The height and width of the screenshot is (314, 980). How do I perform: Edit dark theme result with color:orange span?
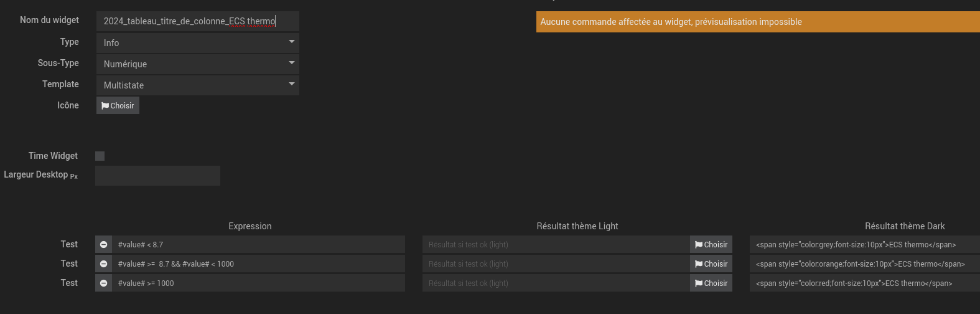coord(865,264)
